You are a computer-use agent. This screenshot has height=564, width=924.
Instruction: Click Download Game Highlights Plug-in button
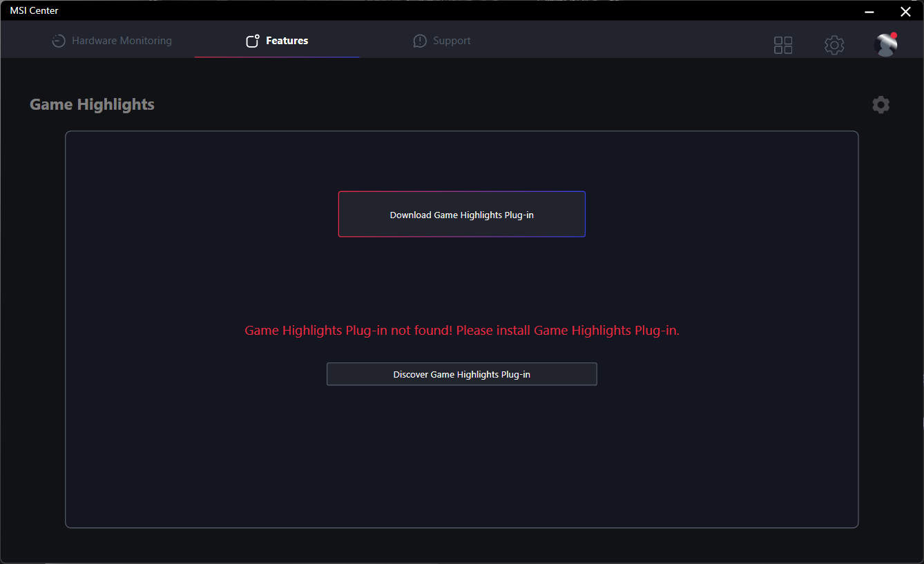462,214
